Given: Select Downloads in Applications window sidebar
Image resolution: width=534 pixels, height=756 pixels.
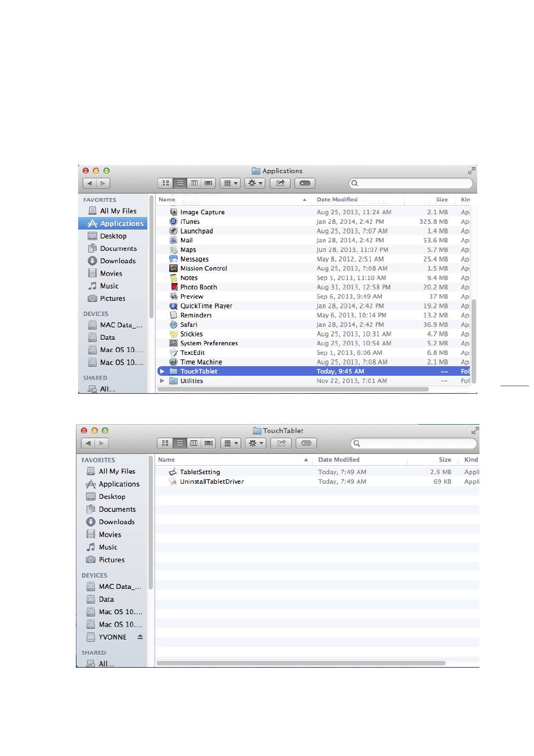Looking at the screenshot, I should coord(113,261).
